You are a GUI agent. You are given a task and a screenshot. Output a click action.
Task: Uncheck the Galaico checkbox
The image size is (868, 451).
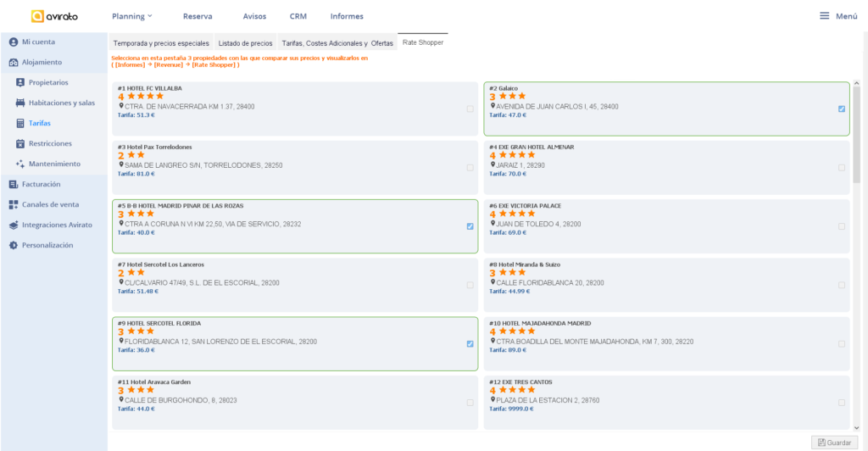pos(842,109)
